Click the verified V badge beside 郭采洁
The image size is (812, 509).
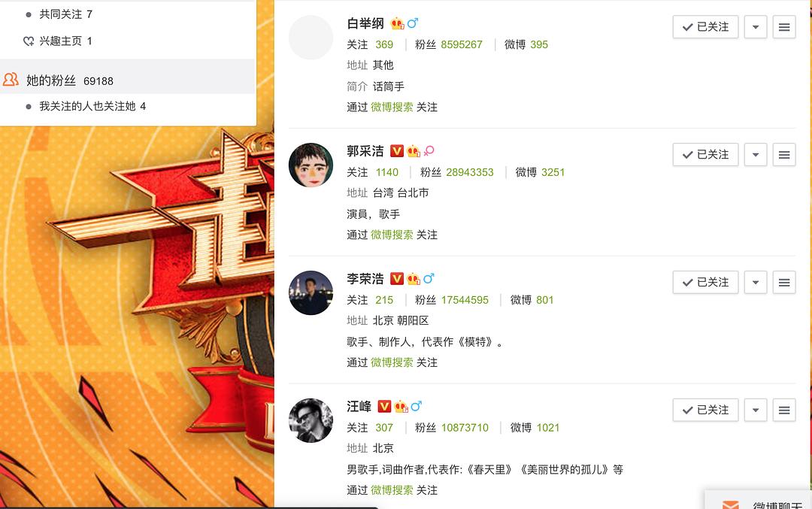point(397,150)
